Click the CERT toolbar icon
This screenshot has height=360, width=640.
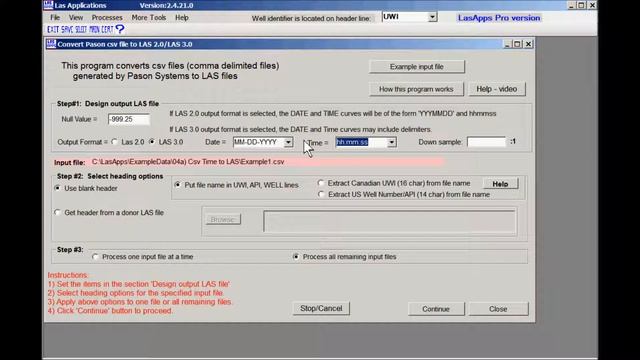coord(107,29)
